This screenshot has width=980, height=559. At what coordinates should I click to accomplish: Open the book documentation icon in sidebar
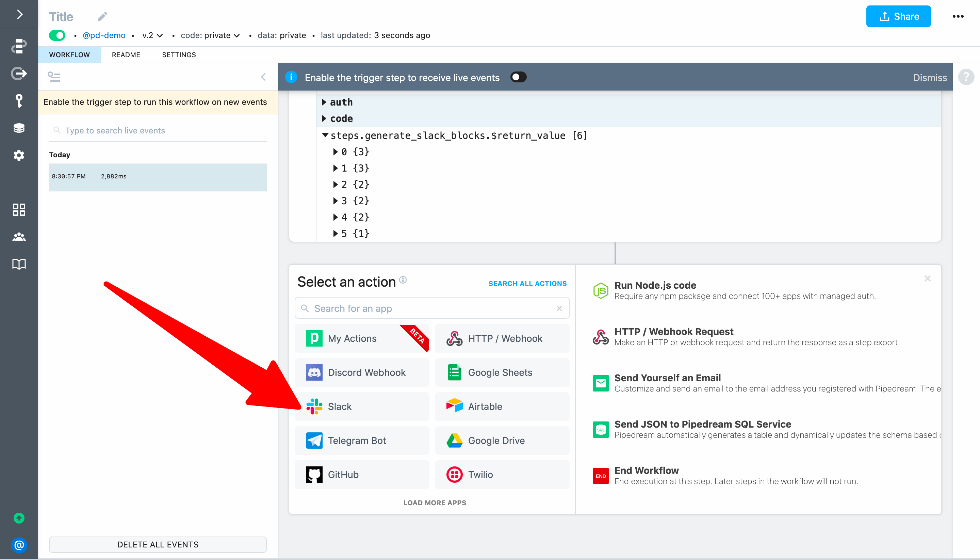19,264
